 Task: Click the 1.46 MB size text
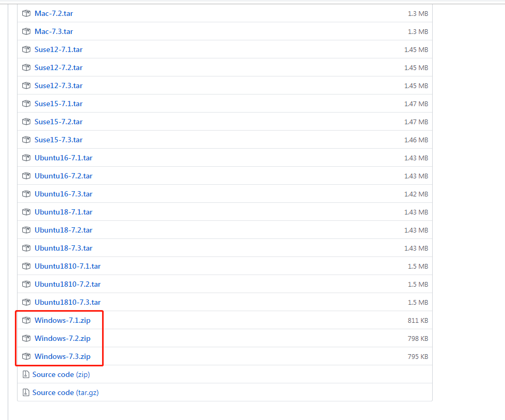(416, 140)
